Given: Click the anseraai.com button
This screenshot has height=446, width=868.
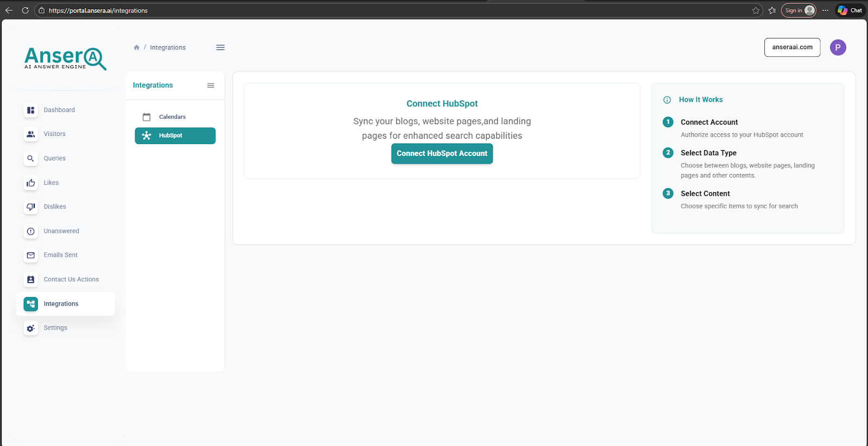Looking at the screenshot, I should tap(792, 48).
